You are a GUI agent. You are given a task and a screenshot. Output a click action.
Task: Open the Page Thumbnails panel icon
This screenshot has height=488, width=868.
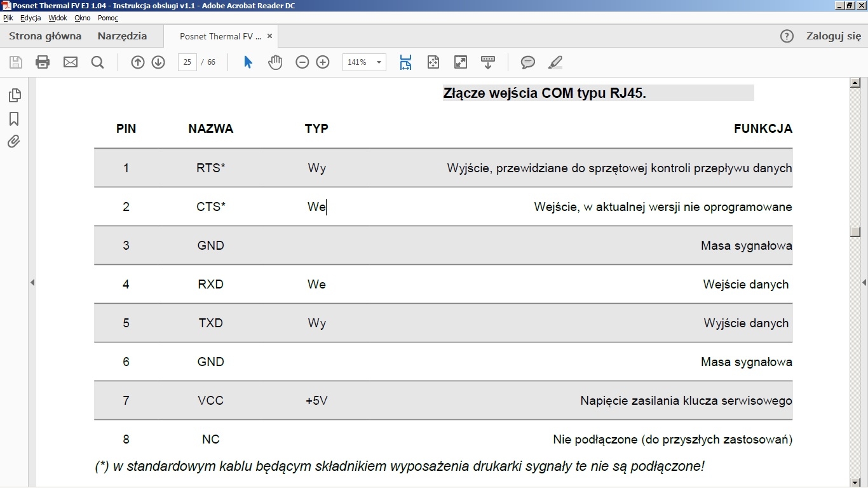pyautogui.click(x=15, y=95)
